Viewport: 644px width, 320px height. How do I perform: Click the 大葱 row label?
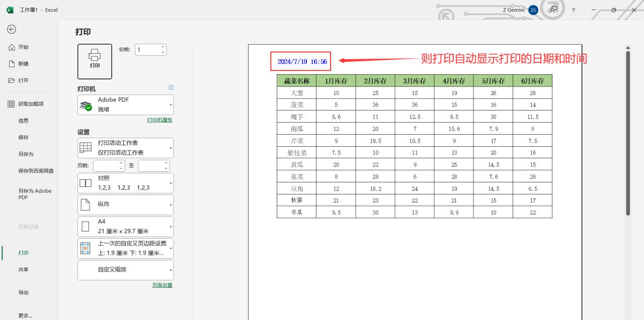297,93
